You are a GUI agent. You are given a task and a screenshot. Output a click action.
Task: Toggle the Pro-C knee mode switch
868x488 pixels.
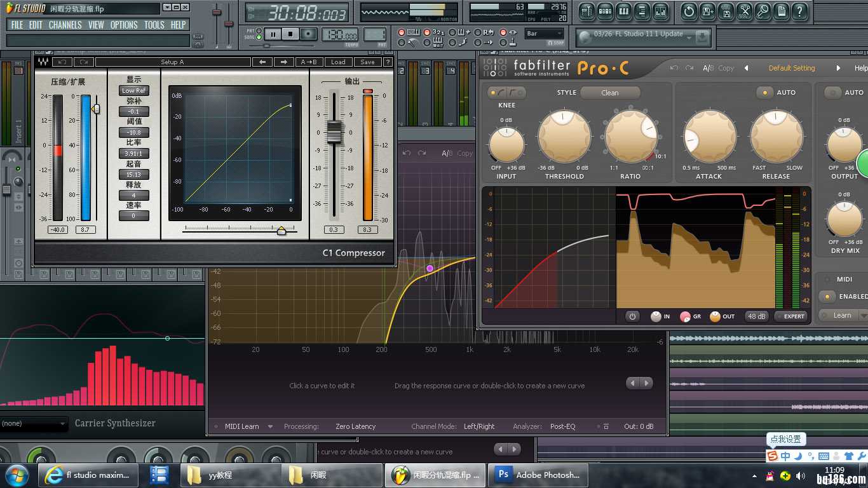(x=506, y=93)
